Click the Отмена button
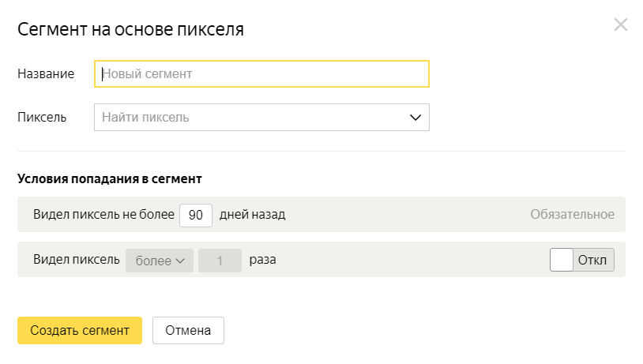 point(188,330)
